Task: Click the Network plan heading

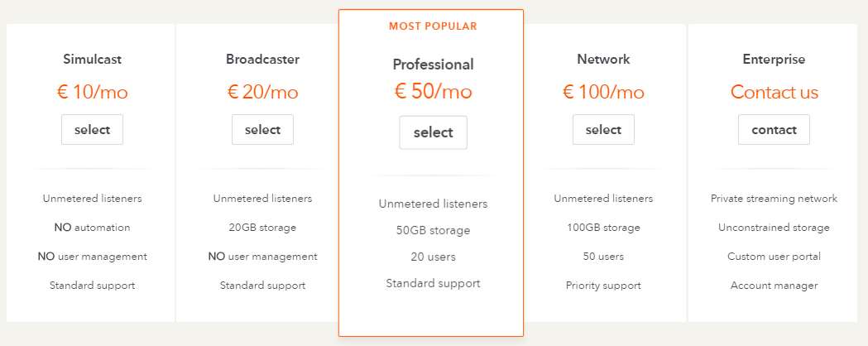Action: pos(603,60)
